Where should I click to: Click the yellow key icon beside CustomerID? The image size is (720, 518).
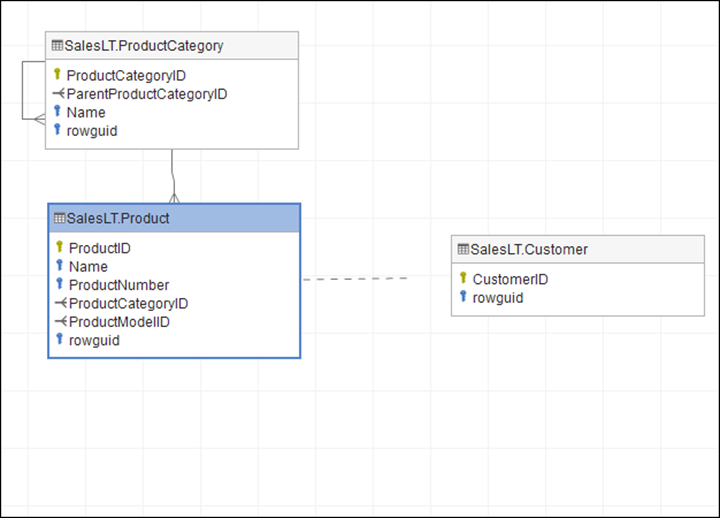[x=463, y=279]
